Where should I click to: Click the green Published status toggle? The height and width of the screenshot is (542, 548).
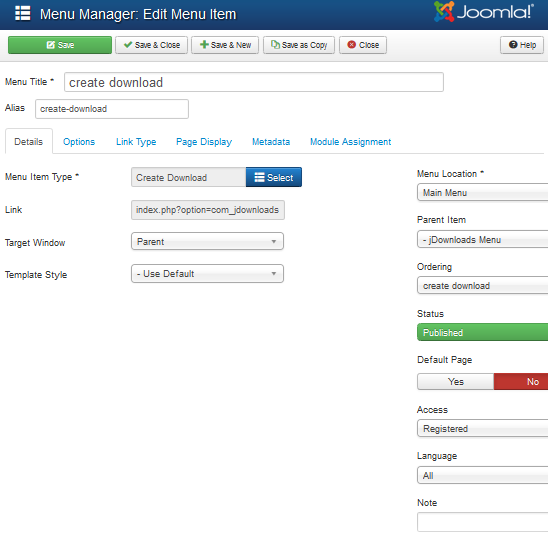tap(483, 332)
